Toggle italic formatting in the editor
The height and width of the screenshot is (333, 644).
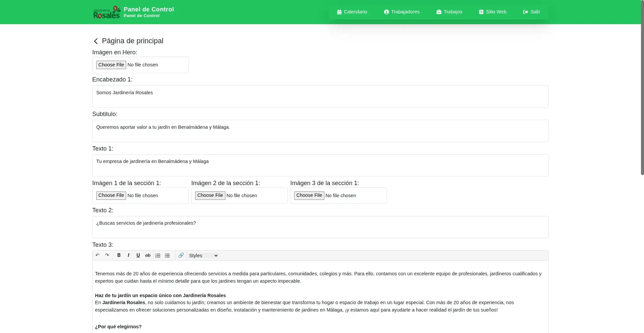point(128,255)
